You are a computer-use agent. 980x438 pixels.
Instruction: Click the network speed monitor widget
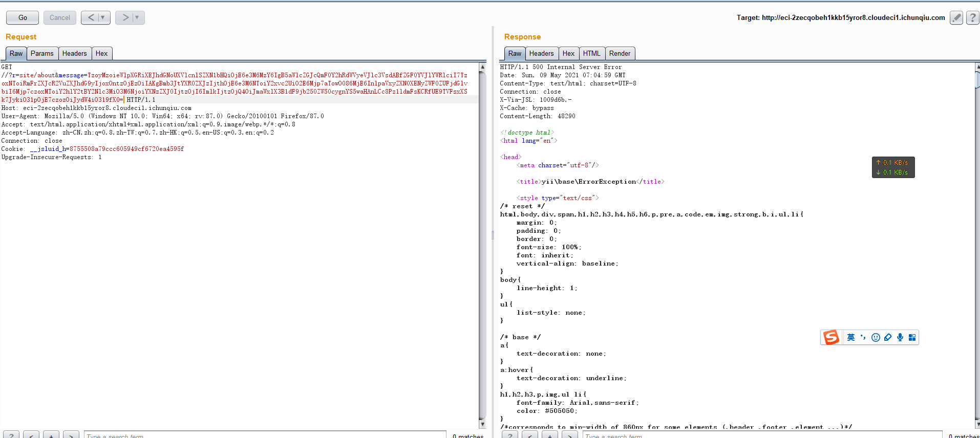coord(893,167)
